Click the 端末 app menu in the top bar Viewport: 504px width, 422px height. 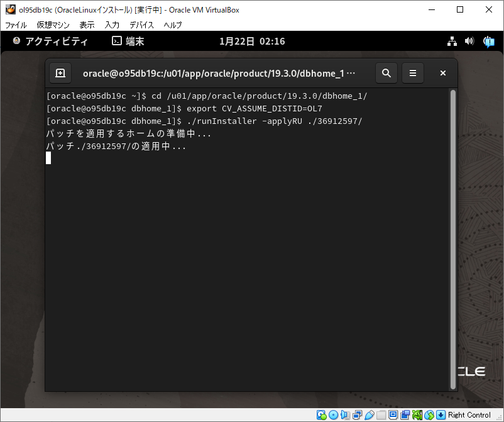click(x=128, y=41)
